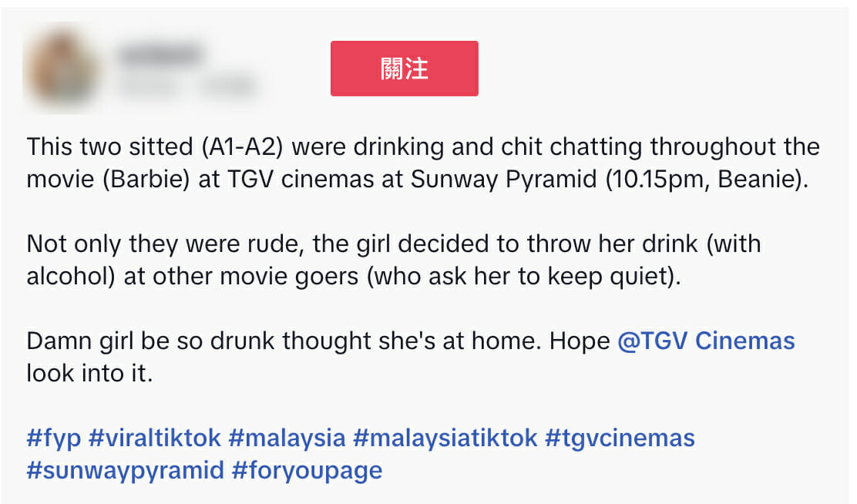
Task: Click the showtime text "(10.15pm, Beanie)"
Action: (707, 180)
